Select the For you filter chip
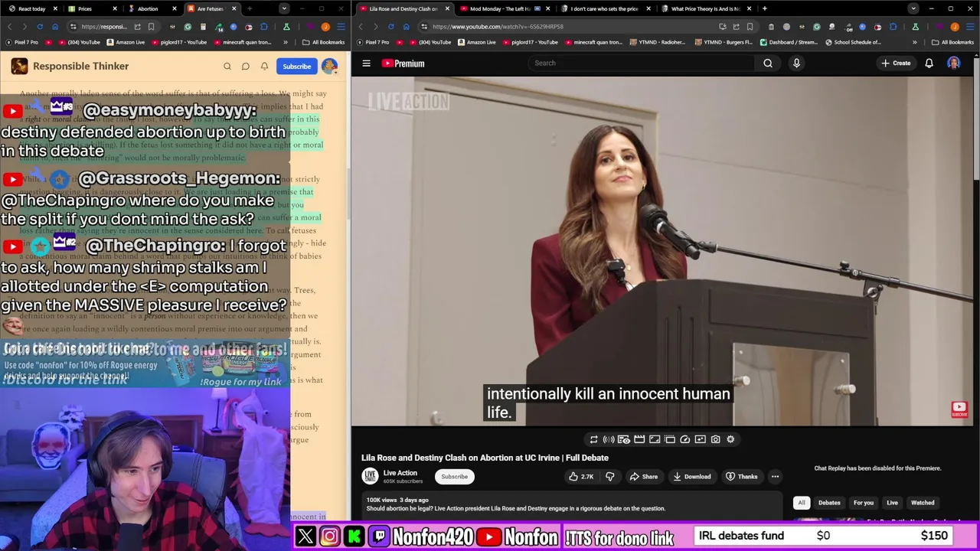980x551 pixels. 864,503
